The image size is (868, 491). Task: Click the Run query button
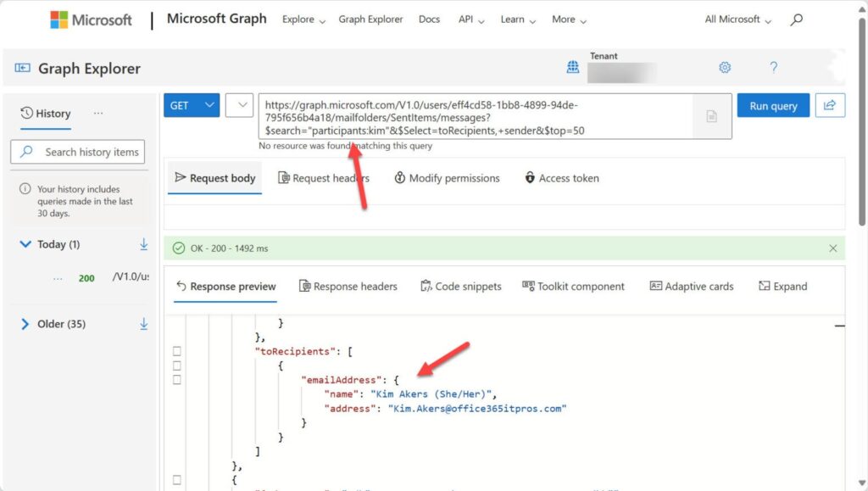(x=773, y=105)
